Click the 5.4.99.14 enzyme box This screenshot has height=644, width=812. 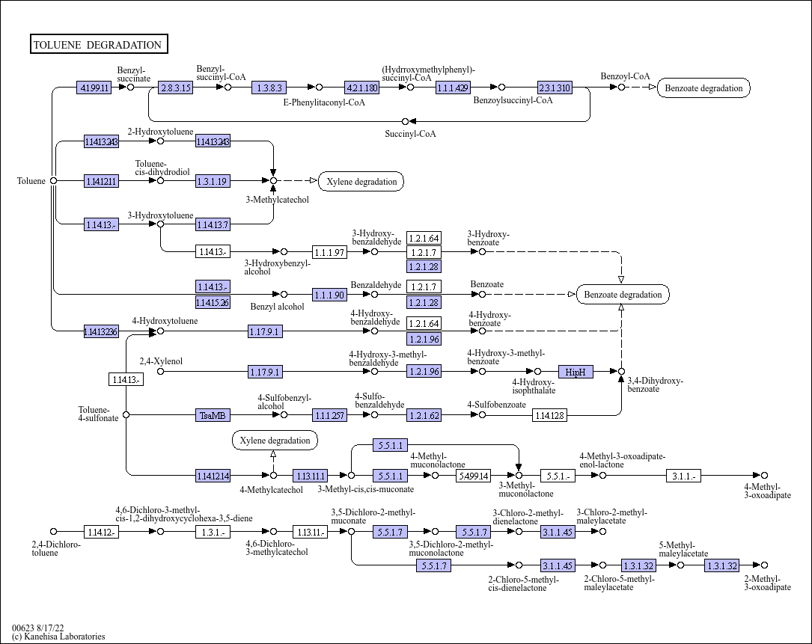(473, 476)
